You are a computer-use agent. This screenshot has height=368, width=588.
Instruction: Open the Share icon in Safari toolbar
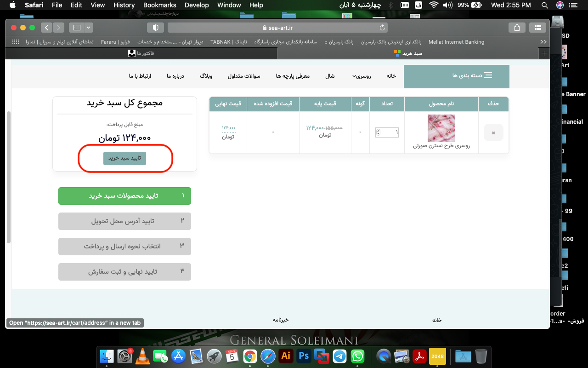click(517, 28)
